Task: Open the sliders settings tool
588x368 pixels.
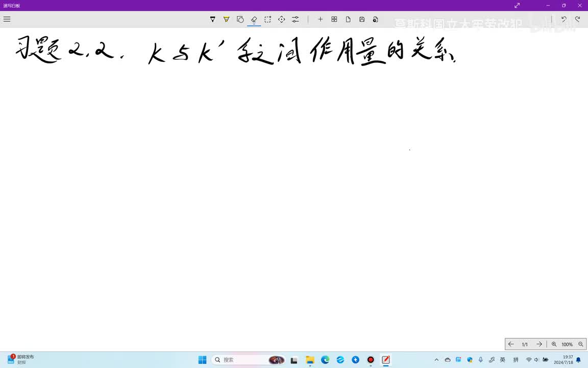Action: [296, 19]
